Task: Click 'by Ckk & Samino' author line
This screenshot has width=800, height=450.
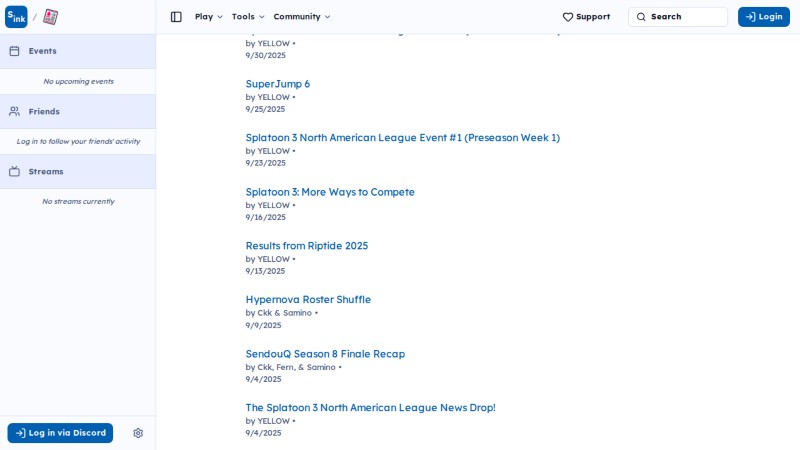Action: (279, 313)
